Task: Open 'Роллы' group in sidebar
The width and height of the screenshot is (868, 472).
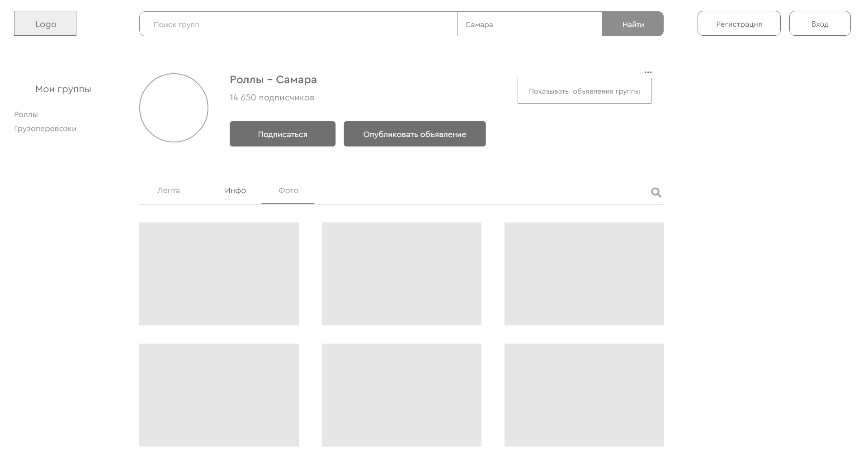Action: click(26, 115)
